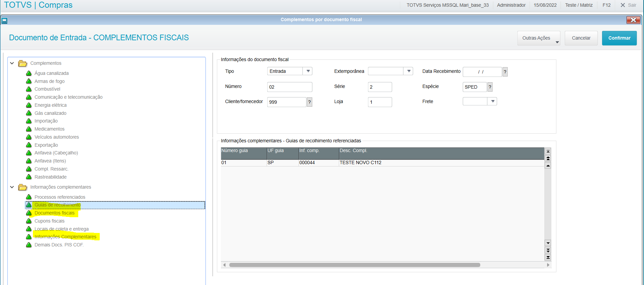The width and height of the screenshot is (644, 285).
Task: Select Cupons fiscais tree item
Action: coord(49,221)
